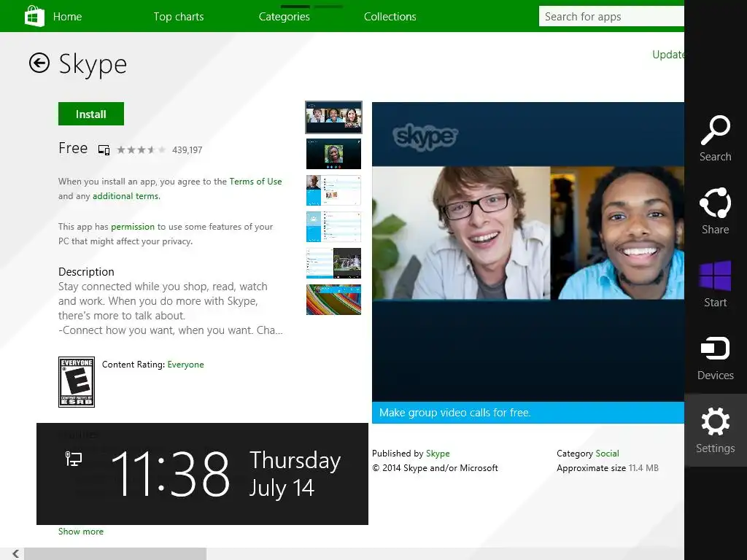Click the Search for apps field
Screen dimensions: 747x560
click(x=611, y=16)
